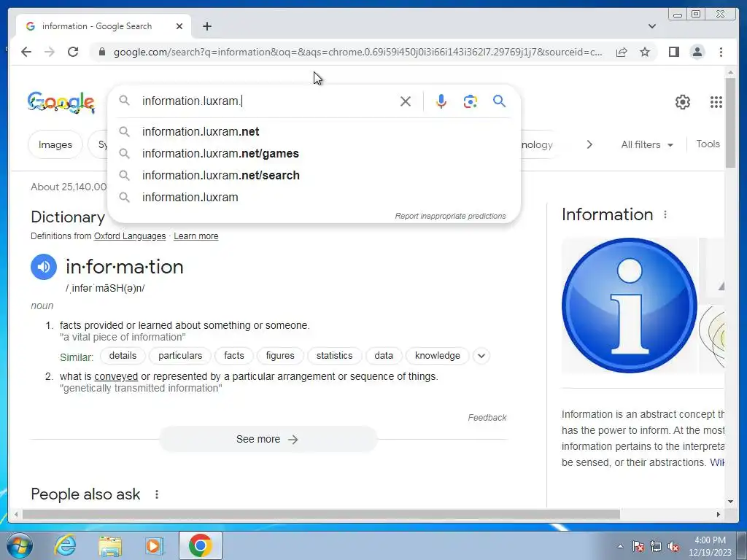Open Chrome three-dot menu
The image size is (747, 560).
click(x=721, y=52)
